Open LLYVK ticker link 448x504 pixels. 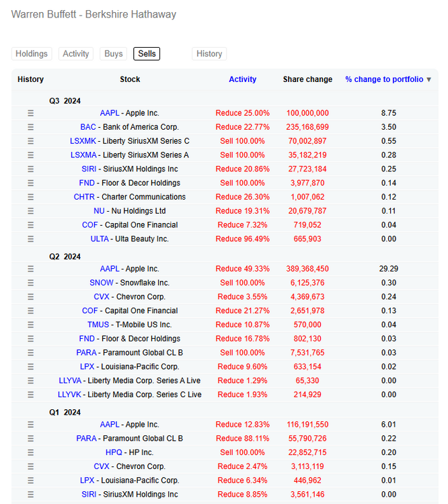[69, 394]
